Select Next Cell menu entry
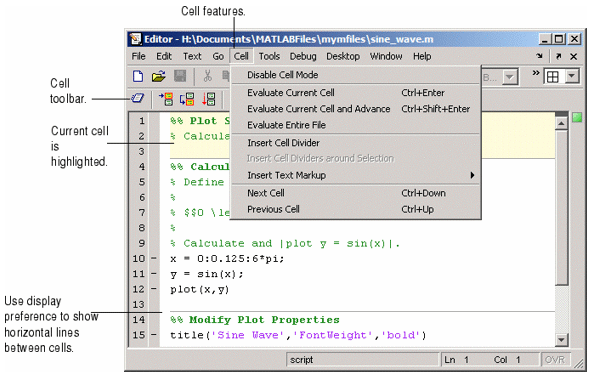 (x=356, y=193)
